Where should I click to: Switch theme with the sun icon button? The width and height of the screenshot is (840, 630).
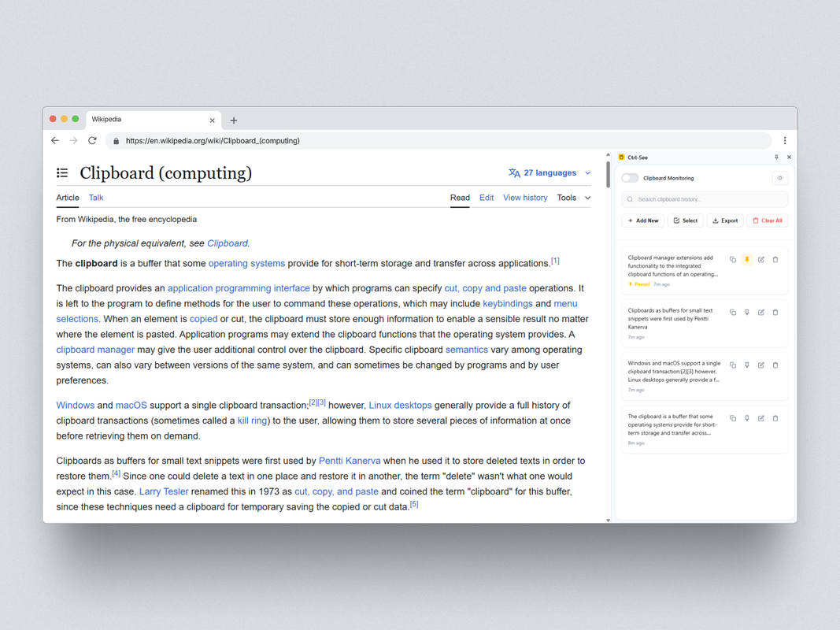780,178
